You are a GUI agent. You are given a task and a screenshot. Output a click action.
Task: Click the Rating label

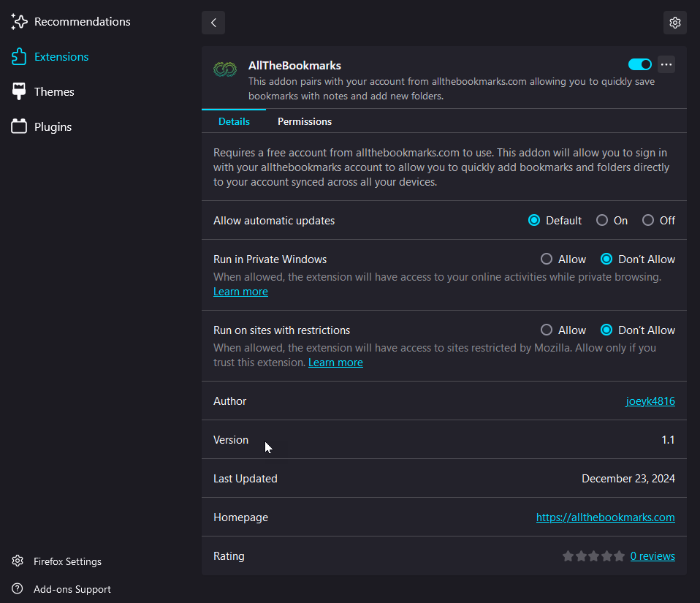point(229,556)
